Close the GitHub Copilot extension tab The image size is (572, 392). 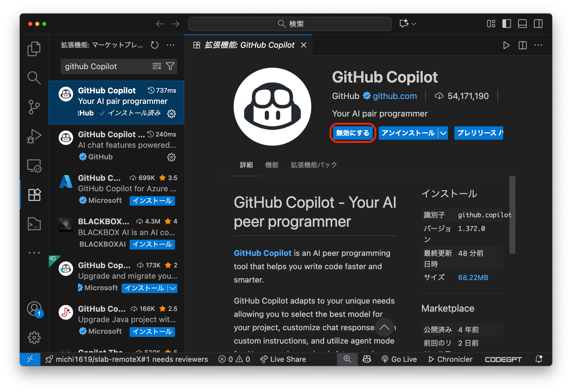pyautogui.click(x=304, y=45)
